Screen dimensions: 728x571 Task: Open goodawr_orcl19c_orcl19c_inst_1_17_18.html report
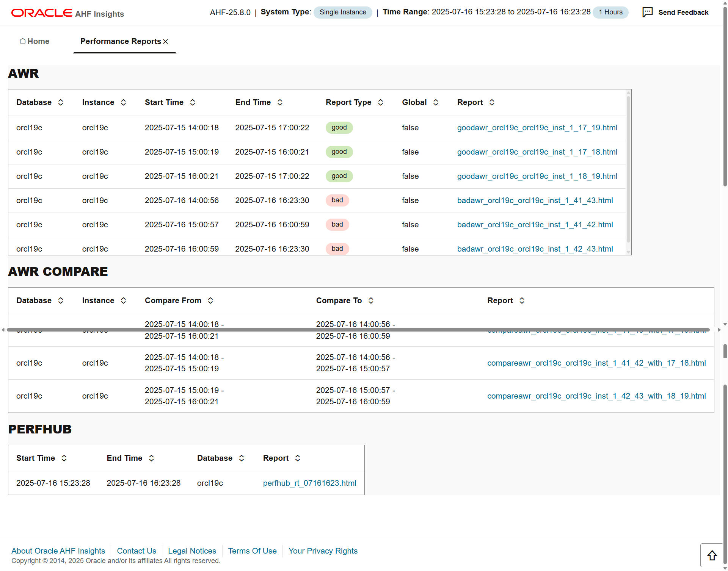point(537,152)
